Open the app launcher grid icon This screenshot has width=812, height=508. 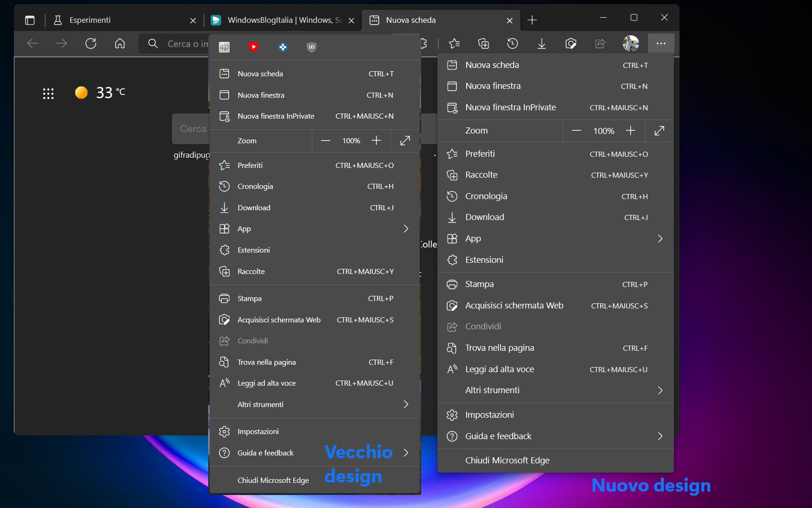[48, 94]
